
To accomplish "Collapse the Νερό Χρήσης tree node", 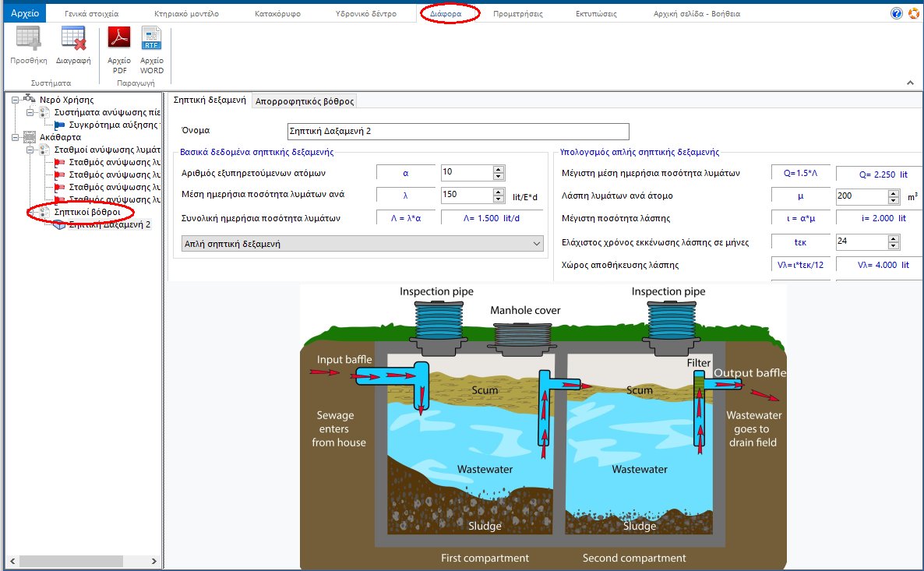I will 16,100.
